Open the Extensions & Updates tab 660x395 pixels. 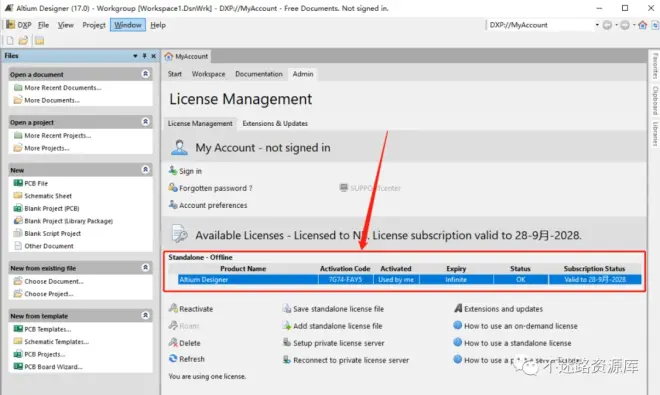[x=275, y=123]
